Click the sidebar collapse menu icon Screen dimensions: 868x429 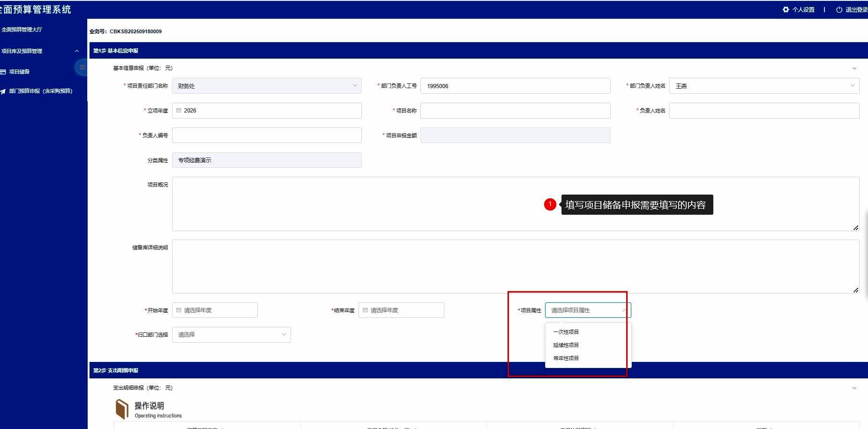(x=82, y=68)
